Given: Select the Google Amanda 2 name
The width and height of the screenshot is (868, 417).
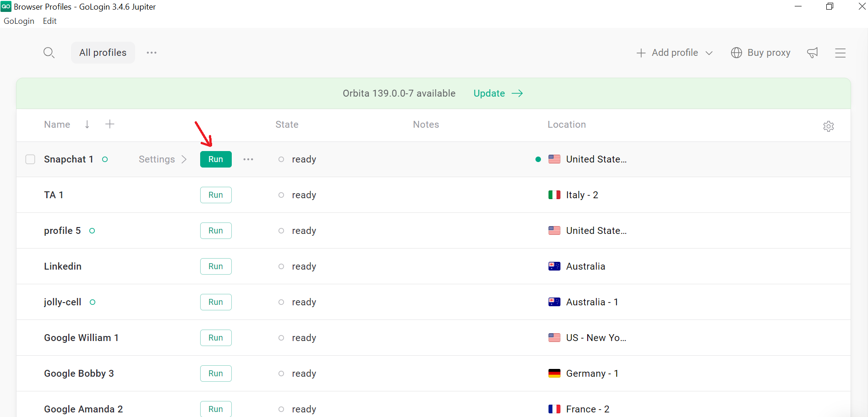Looking at the screenshot, I should (x=83, y=409).
